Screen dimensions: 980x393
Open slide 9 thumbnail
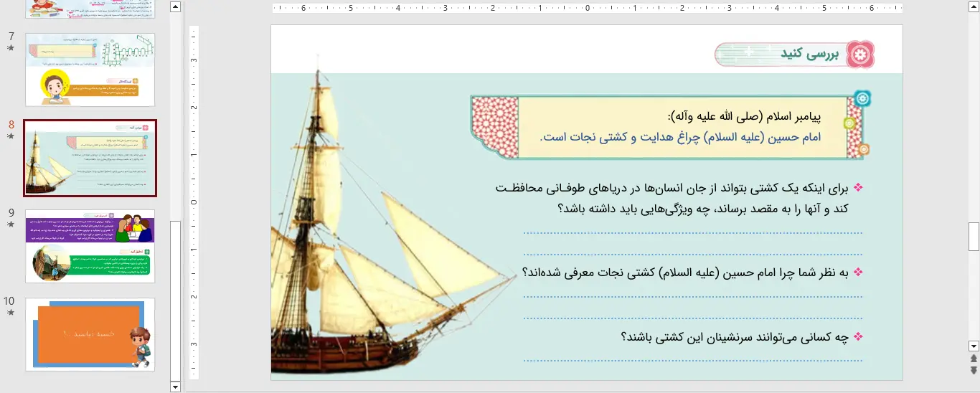coord(90,246)
